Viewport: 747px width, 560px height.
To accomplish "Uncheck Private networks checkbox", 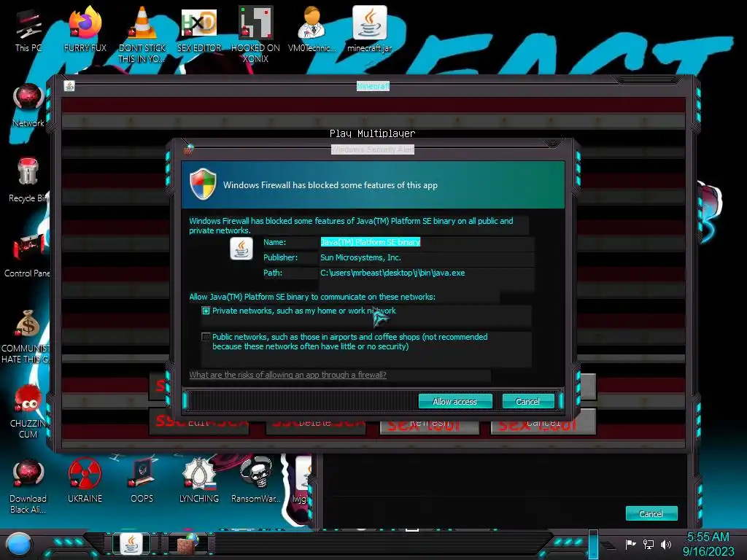I will coord(206,311).
